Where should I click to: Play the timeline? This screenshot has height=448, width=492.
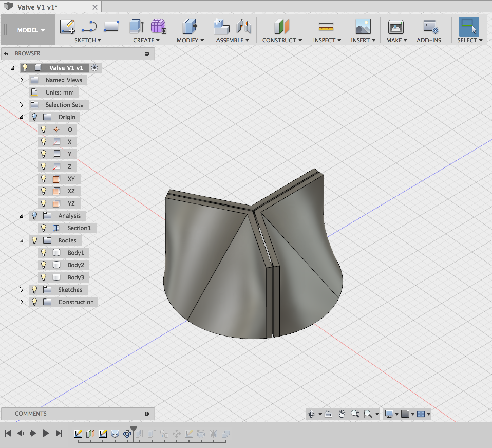[x=46, y=433]
